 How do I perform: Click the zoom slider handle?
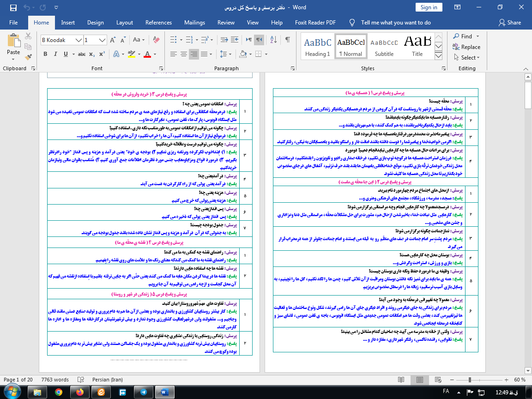click(x=470, y=380)
